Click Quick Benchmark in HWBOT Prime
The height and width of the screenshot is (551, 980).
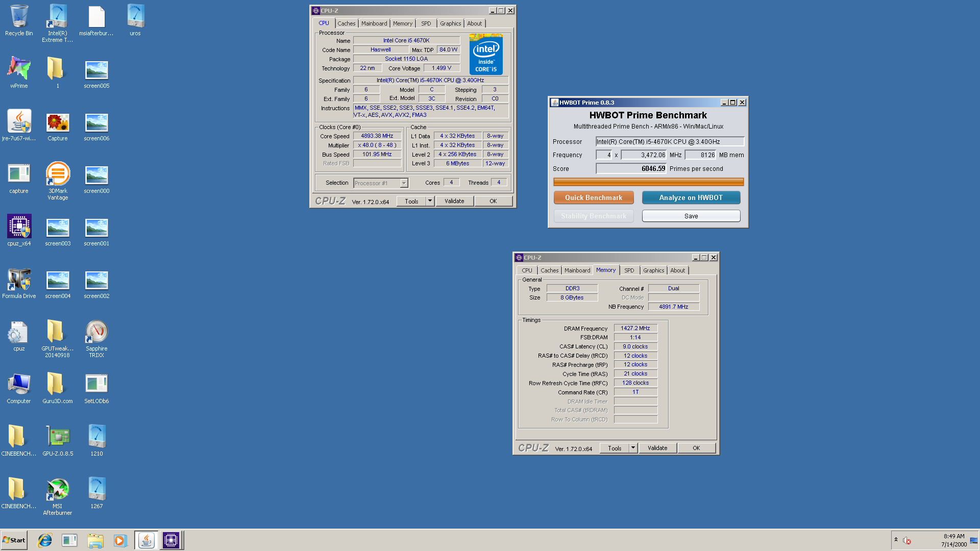pos(594,197)
